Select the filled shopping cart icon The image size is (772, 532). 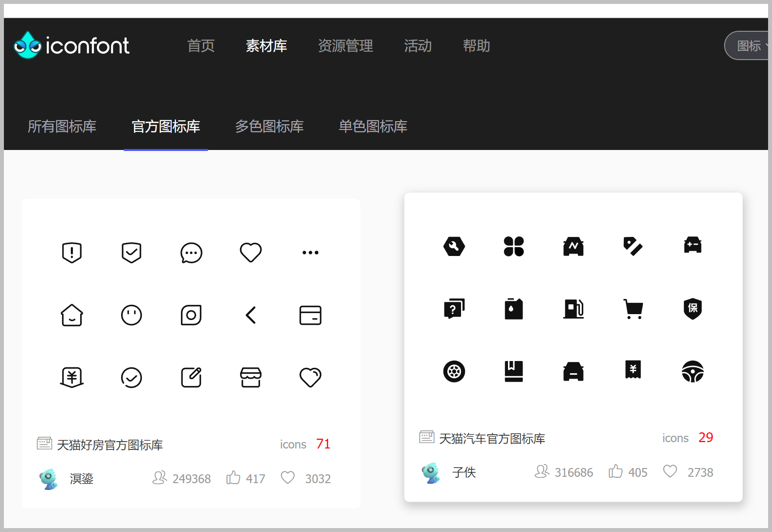[x=633, y=309]
